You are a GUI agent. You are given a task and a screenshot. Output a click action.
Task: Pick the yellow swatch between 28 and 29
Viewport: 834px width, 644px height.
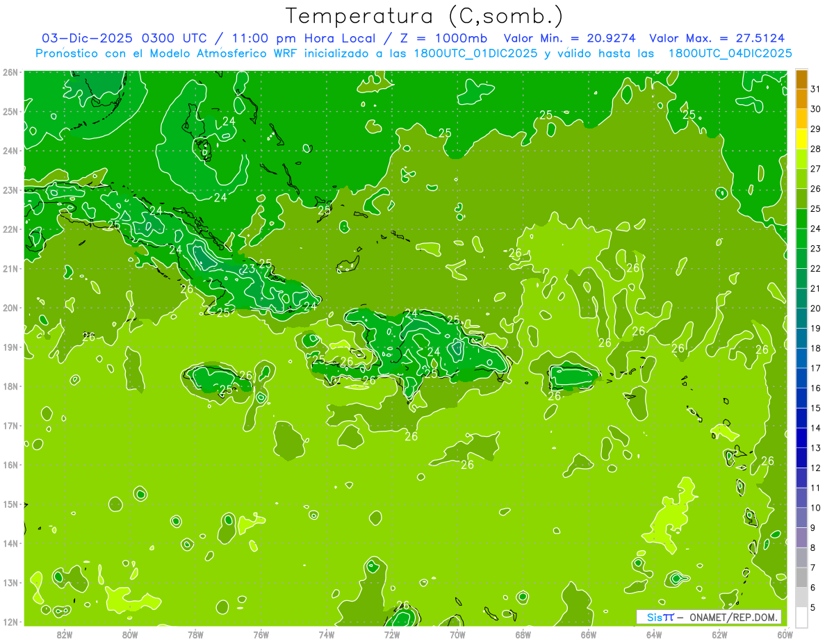tap(801, 138)
